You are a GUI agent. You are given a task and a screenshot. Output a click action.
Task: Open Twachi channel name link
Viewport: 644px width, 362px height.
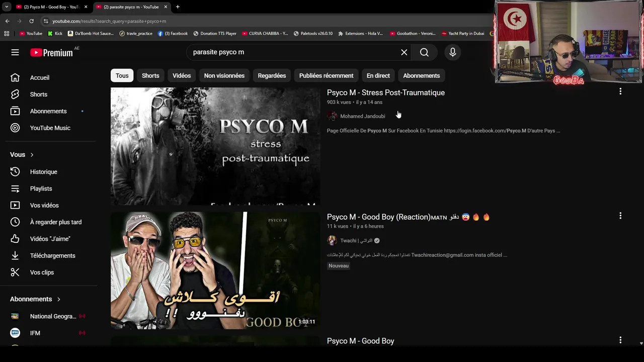coord(357,240)
